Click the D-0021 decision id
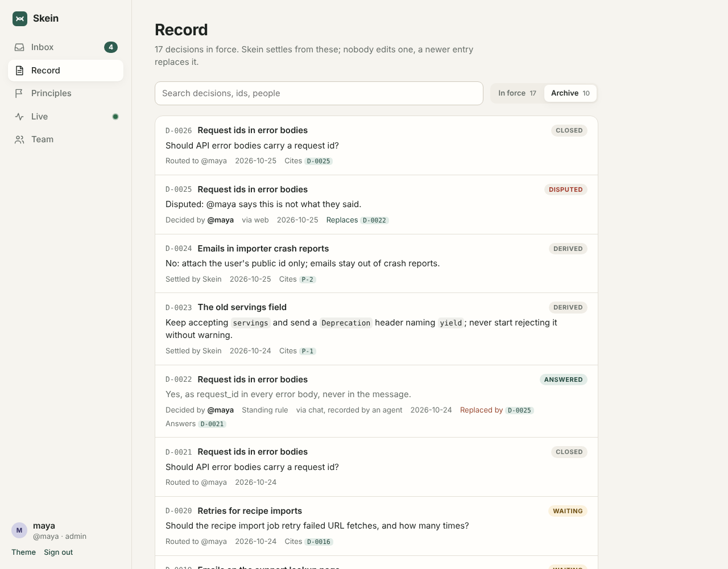 [179, 452]
